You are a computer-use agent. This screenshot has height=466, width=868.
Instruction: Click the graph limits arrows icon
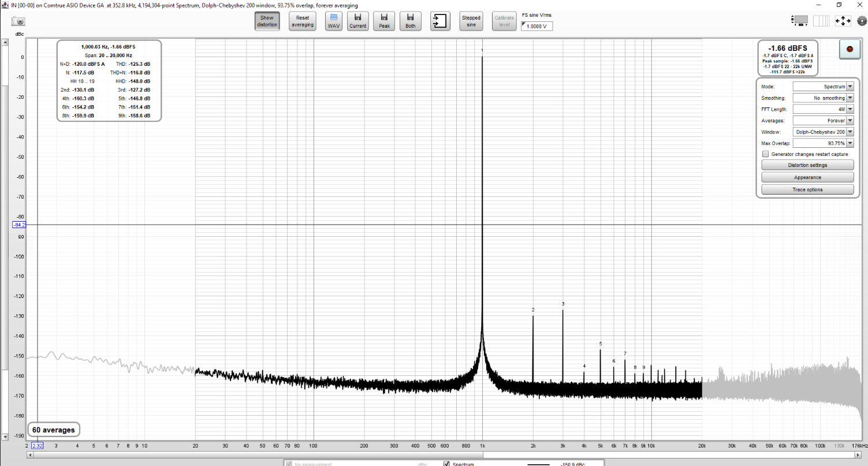pos(843,20)
